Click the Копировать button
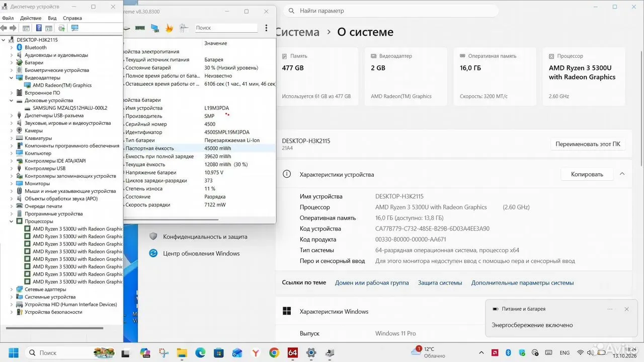Screen dimensions: 644x362 click(x=587, y=174)
